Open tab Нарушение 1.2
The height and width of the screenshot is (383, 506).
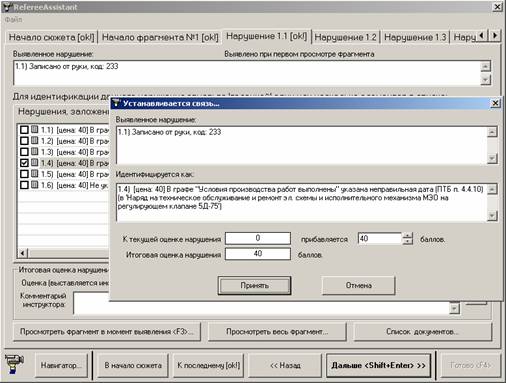(x=345, y=37)
